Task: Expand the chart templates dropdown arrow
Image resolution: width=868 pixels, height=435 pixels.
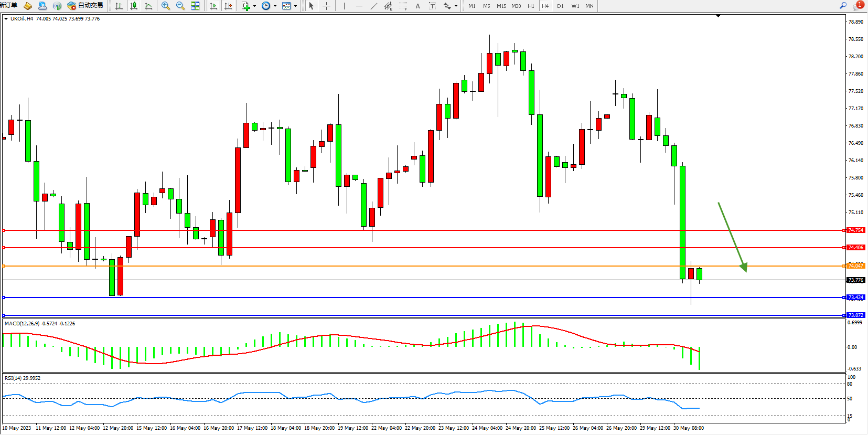Action: click(x=295, y=6)
